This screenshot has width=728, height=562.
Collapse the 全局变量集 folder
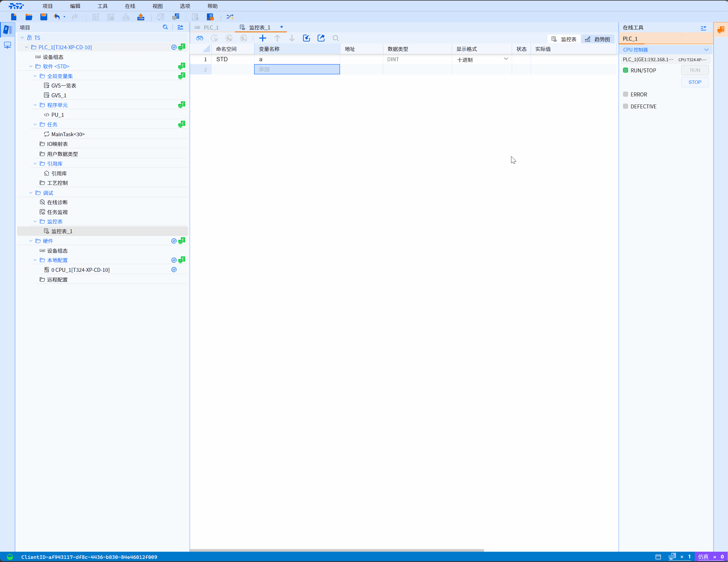pos(35,76)
